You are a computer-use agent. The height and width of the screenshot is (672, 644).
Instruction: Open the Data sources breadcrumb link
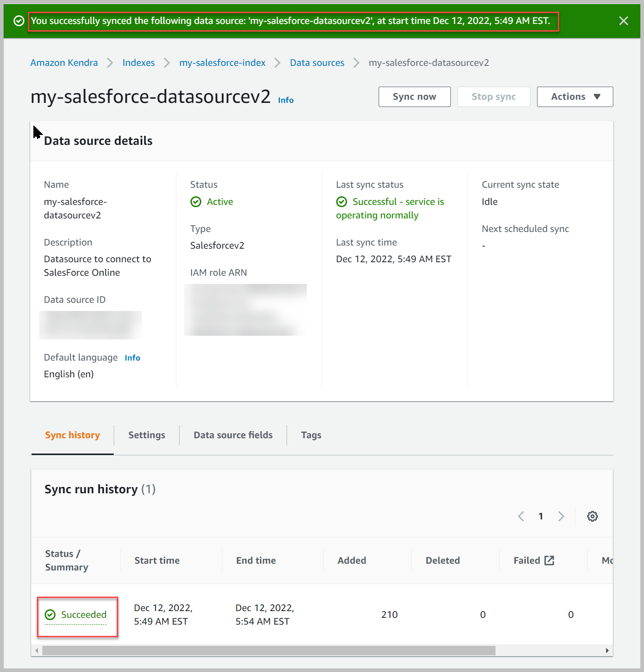pos(317,63)
